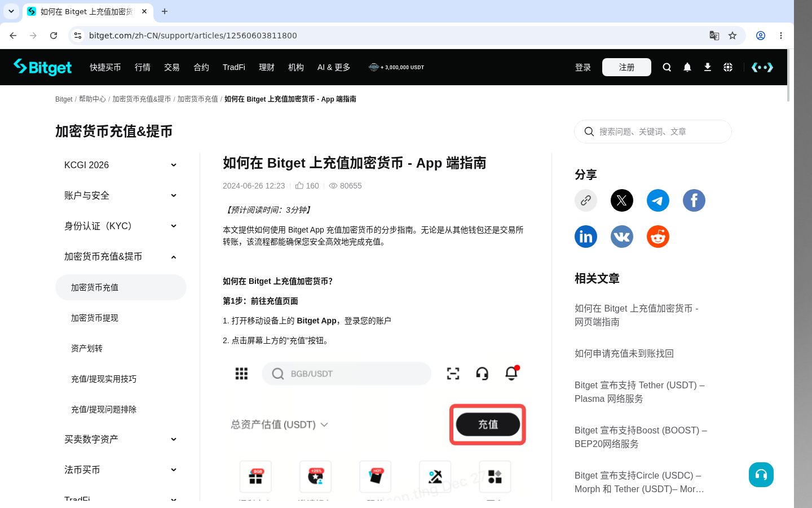The image size is (812, 508).
Task: Open related article about Circle Morph
Action: point(639,482)
